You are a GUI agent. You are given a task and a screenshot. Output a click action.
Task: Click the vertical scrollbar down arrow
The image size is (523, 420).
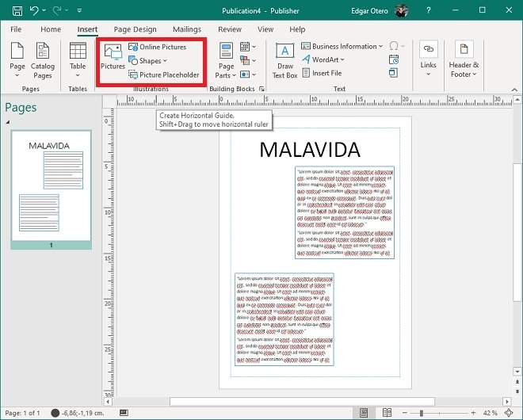(x=517, y=372)
